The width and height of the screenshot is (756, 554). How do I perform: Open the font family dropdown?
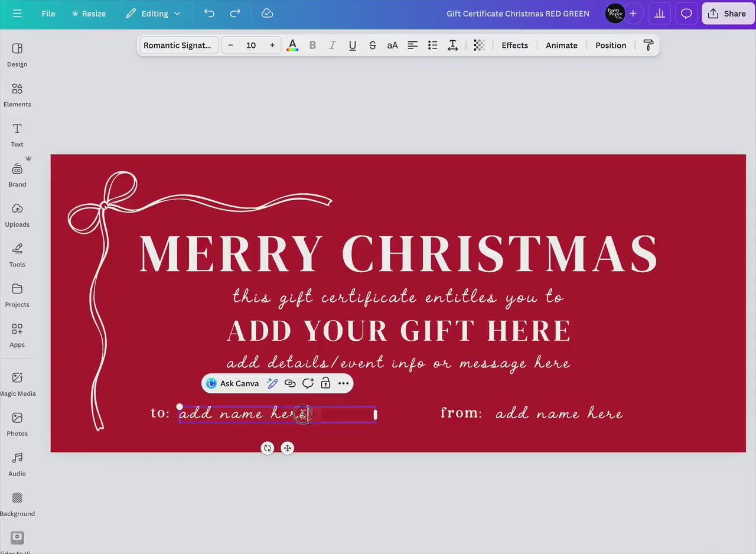pyautogui.click(x=178, y=45)
